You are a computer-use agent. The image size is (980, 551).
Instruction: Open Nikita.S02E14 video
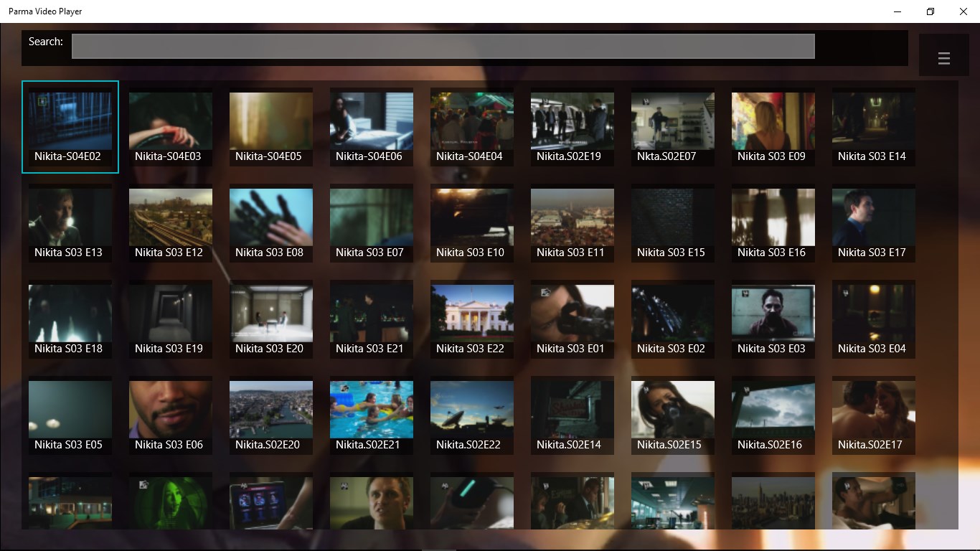click(573, 415)
